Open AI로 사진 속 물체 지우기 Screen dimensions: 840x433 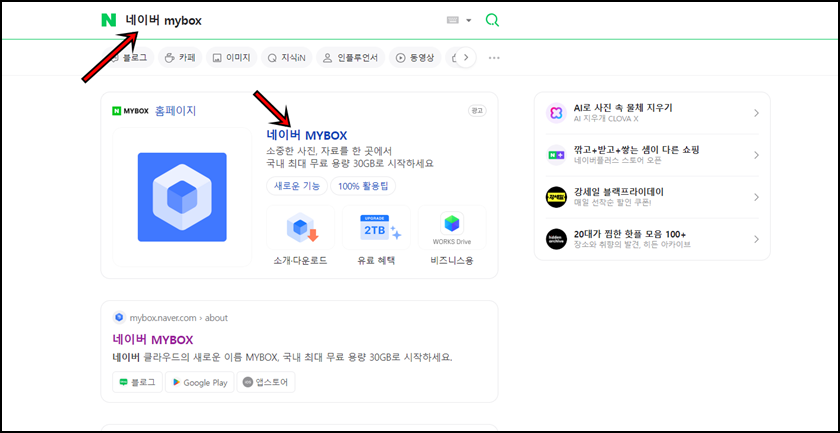coord(623,108)
